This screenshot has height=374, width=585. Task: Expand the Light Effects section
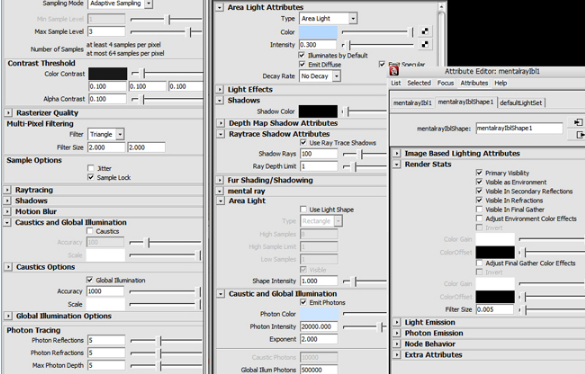click(220, 90)
